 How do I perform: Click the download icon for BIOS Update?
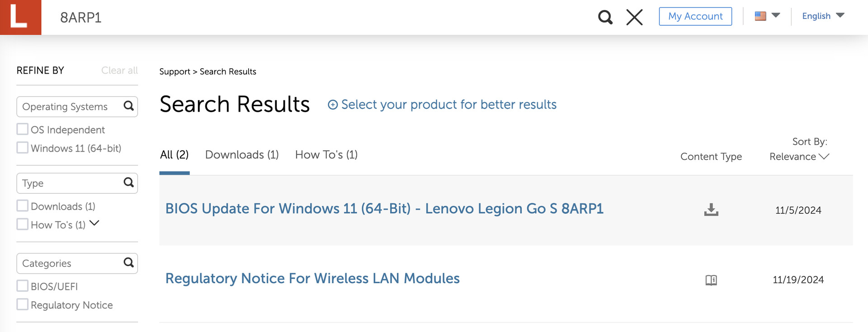[711, 210]
